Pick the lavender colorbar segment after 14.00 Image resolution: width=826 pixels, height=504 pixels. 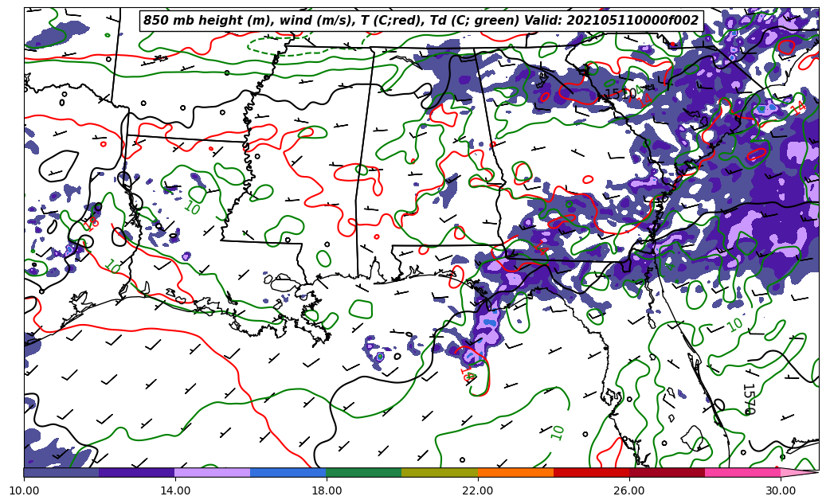tap(213, 472)
